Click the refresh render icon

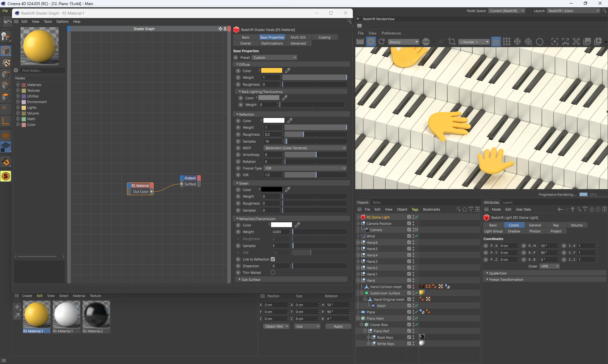(x=382, y=42)
